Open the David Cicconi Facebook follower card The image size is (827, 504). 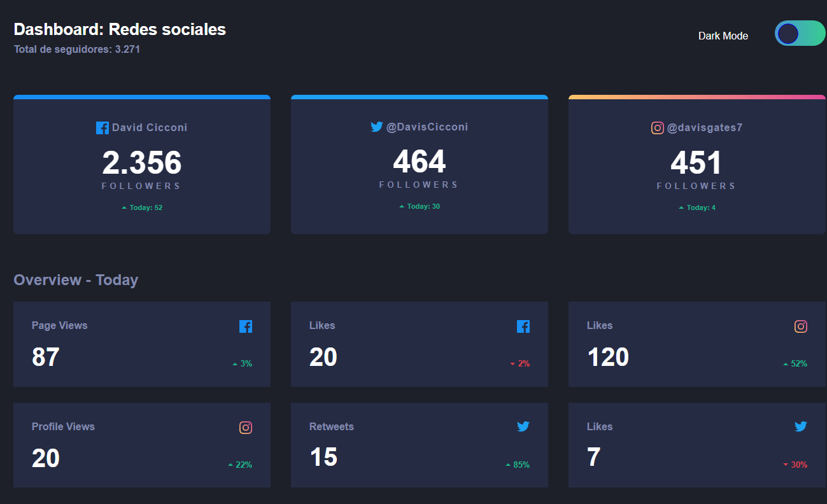click(x=141, y=164)
